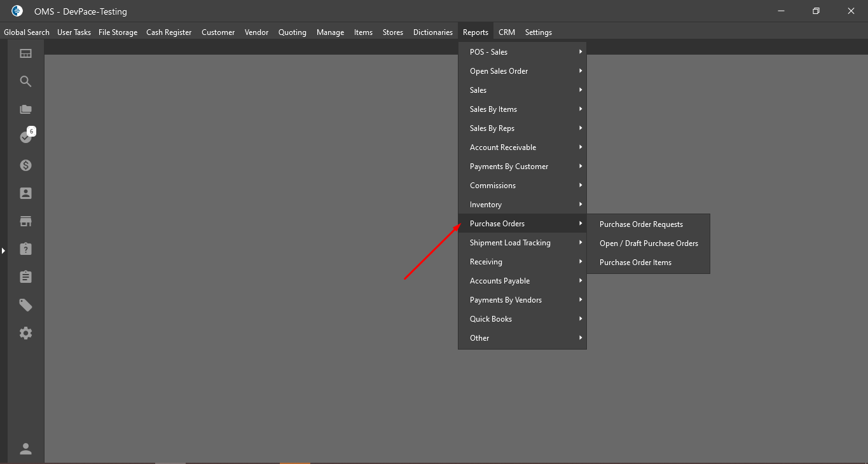The height and width of the screenshot is (464, 868).
Task: Click the customer contact card sidebar icon
Action: pyautogui.click(x=25, y=193)
